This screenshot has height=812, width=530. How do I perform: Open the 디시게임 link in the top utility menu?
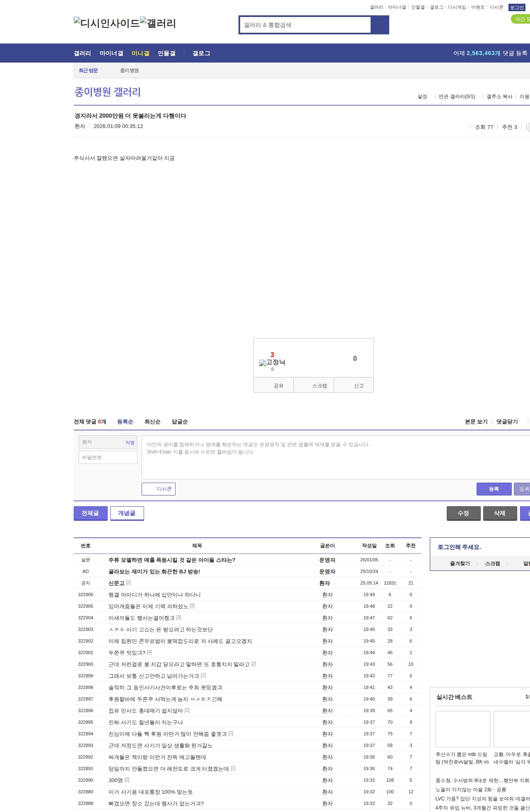(457, 7)
